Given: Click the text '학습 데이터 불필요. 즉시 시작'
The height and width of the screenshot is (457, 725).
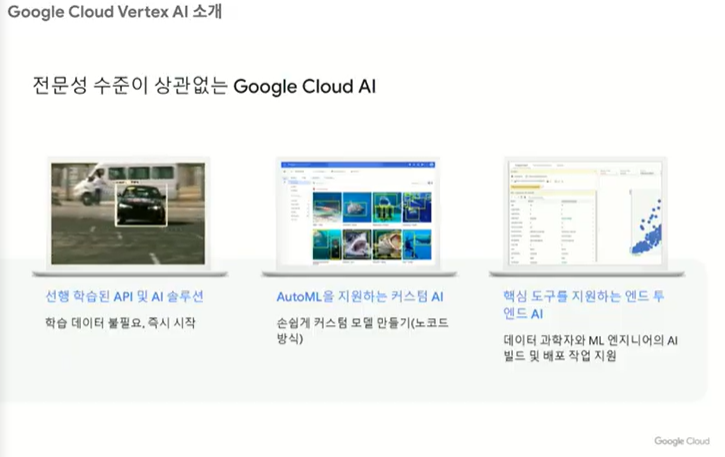Looking at the screenshot, I should point(120,322).
